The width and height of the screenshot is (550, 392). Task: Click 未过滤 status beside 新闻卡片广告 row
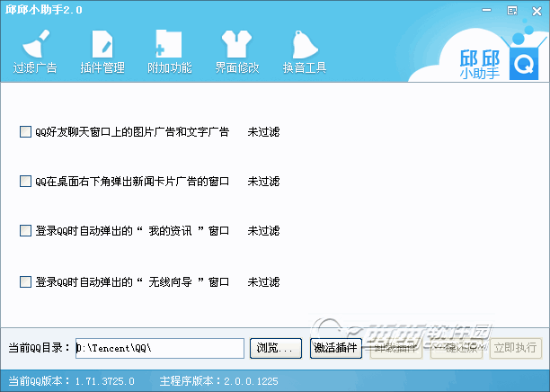coord(263,182)
